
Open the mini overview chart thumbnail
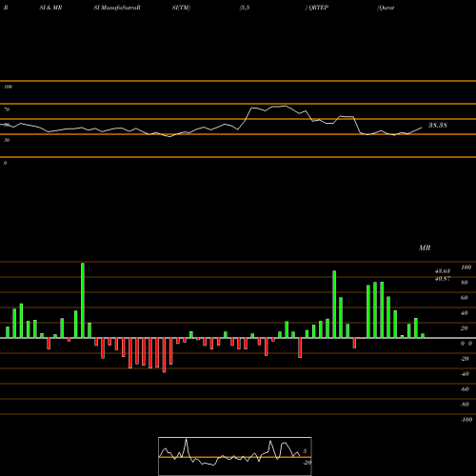click(235, 456)
